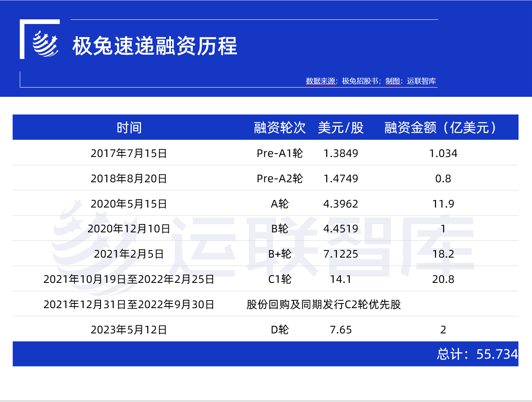Select the date cell 2020年12月10日

(129, 229)
